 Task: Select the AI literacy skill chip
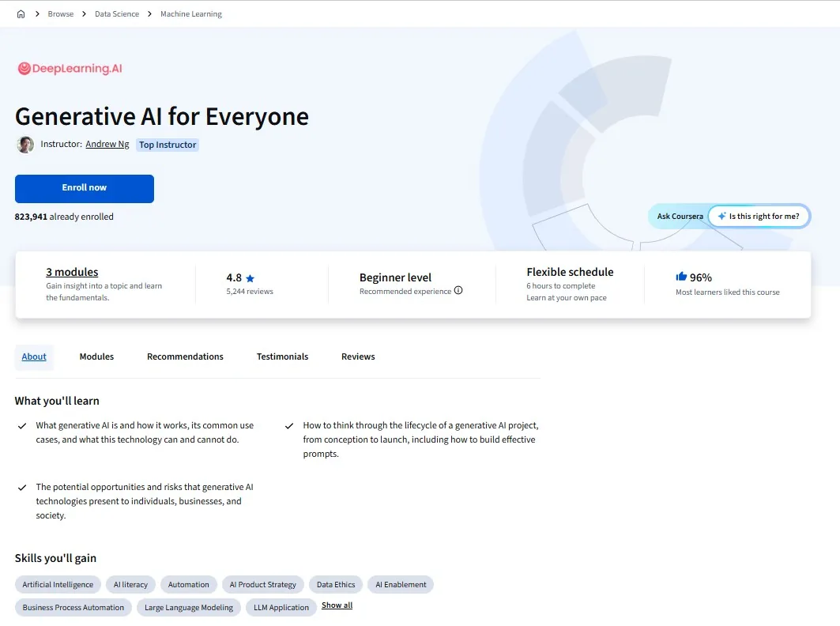coord(130,585)
